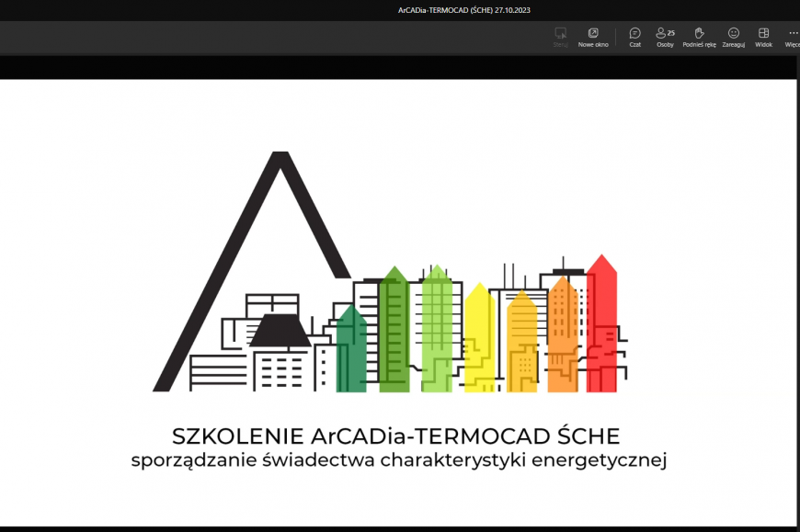The height and width of the screenshot is (532, 800).
Task: Click subtitle sporządzanie świadectwa charakterystyki energetycznej
Action: click(x=398, y=460)
